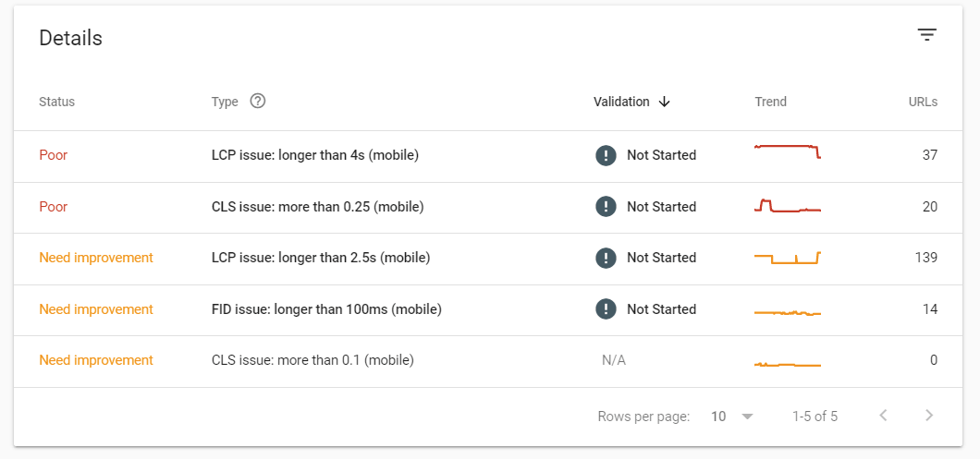
Task: Open LCP issue longer than 2.5s row
Action: 488,260
